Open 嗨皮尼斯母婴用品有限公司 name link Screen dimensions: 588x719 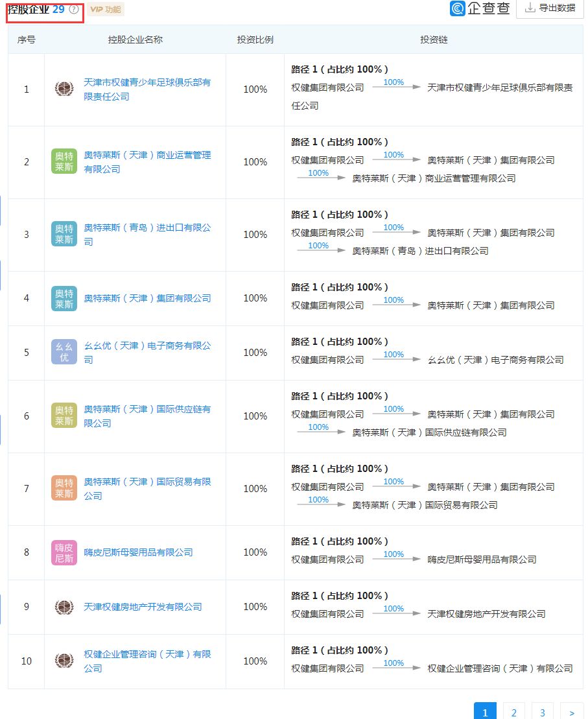pyautogui.click(x=138, y=552)
